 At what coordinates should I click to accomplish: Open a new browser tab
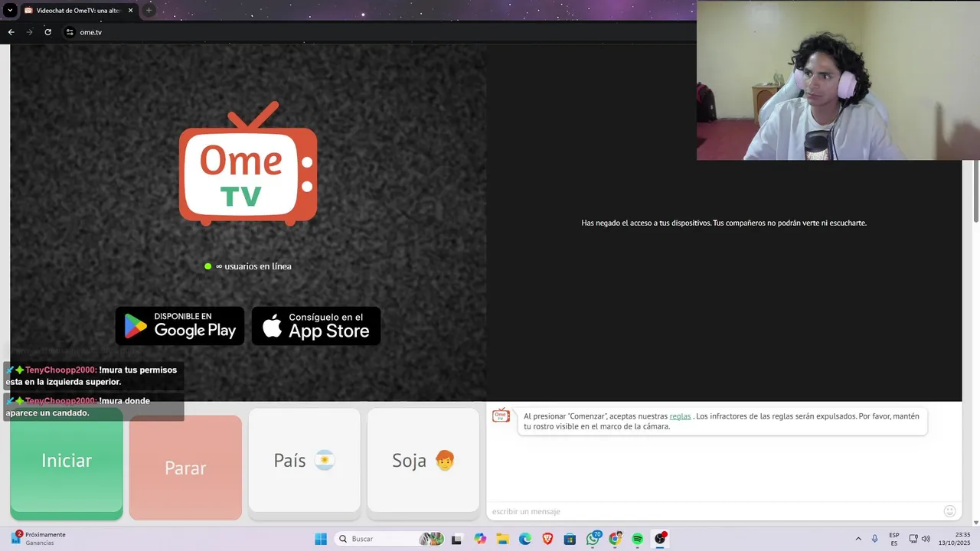(149, 11)
